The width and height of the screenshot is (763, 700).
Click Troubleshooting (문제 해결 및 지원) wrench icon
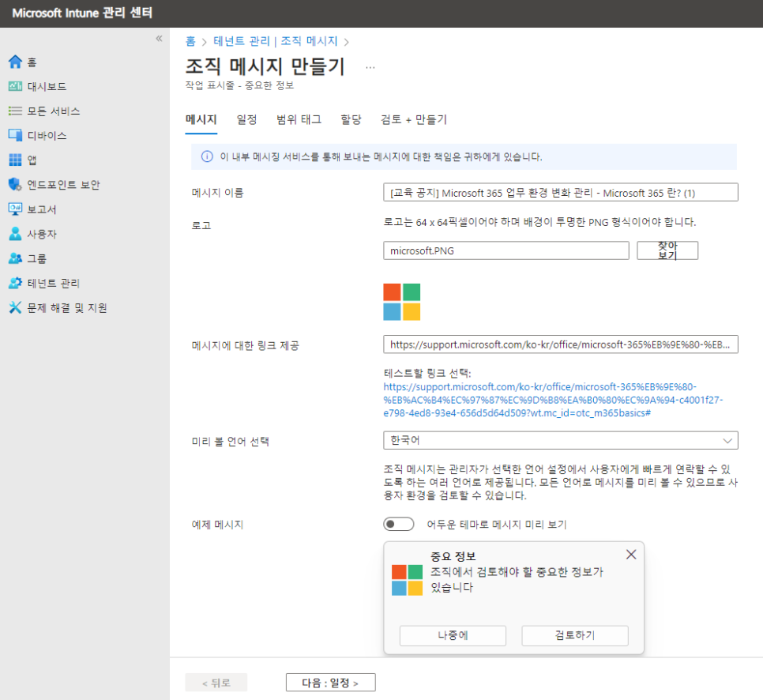pyautogui.click(x=15, y=307)
